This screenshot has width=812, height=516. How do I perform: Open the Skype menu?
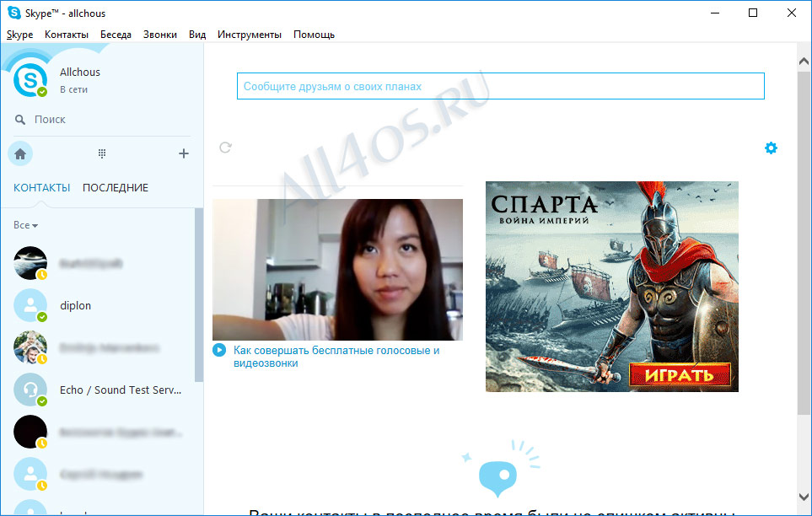(19, 35)
